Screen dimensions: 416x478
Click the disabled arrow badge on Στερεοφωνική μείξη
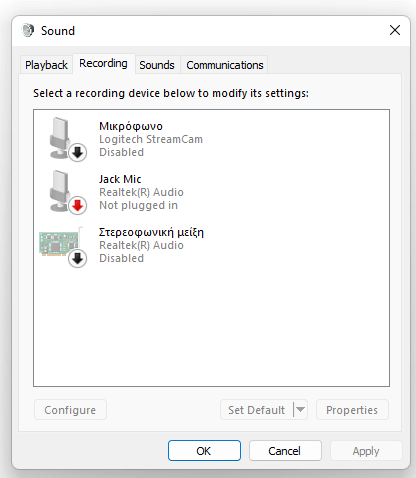[78, 258]
